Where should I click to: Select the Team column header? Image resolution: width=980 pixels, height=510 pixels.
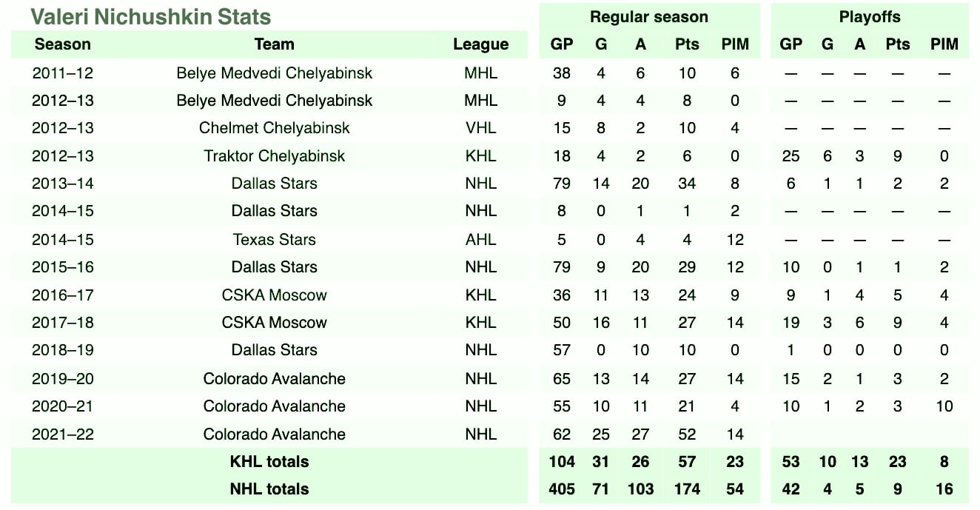(x=274, y=44)
